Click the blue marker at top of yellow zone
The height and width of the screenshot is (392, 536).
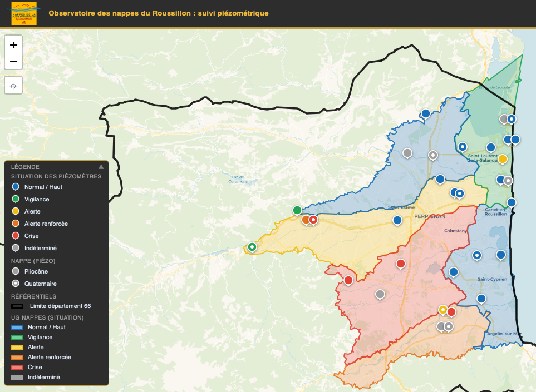point(440,179)
